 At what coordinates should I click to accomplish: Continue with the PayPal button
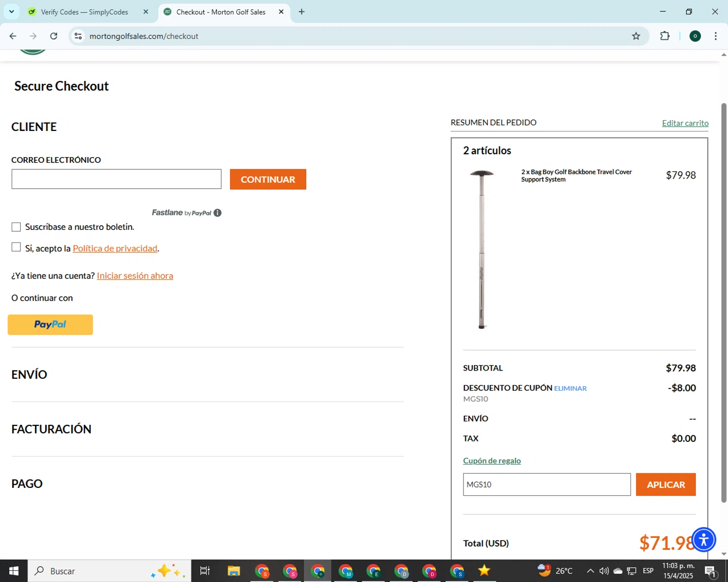(x=50, y=324)
